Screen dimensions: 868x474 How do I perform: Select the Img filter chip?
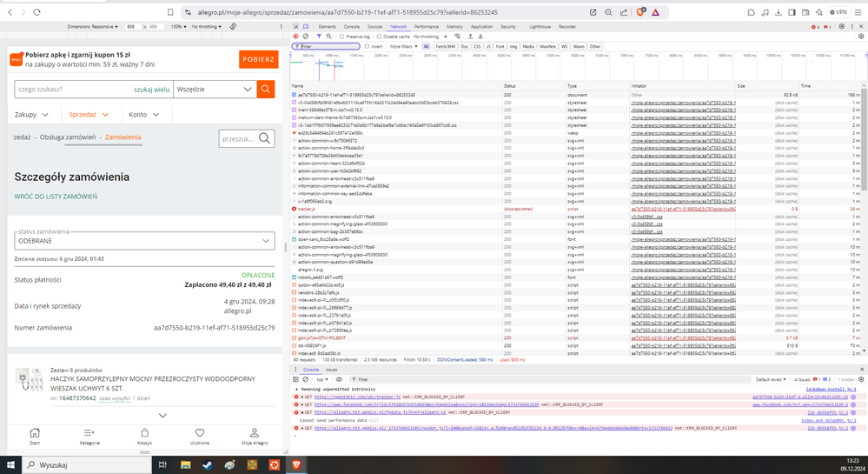[514, 47]
